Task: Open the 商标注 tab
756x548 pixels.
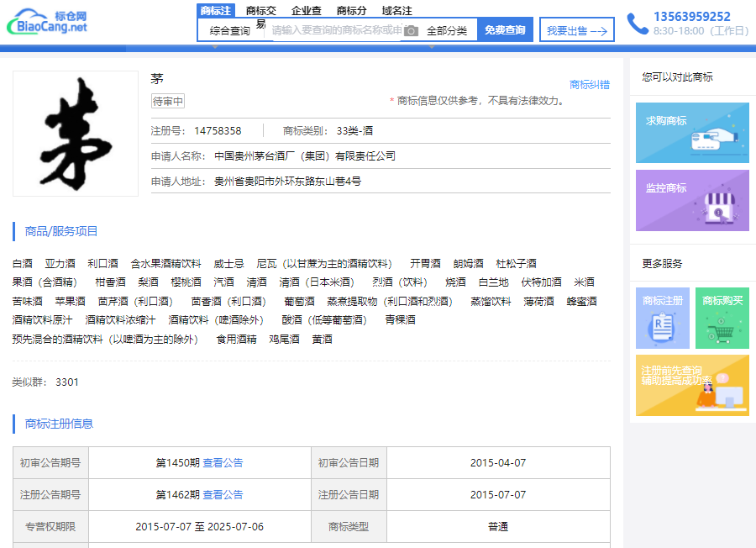Action: [x=216, y=11]
